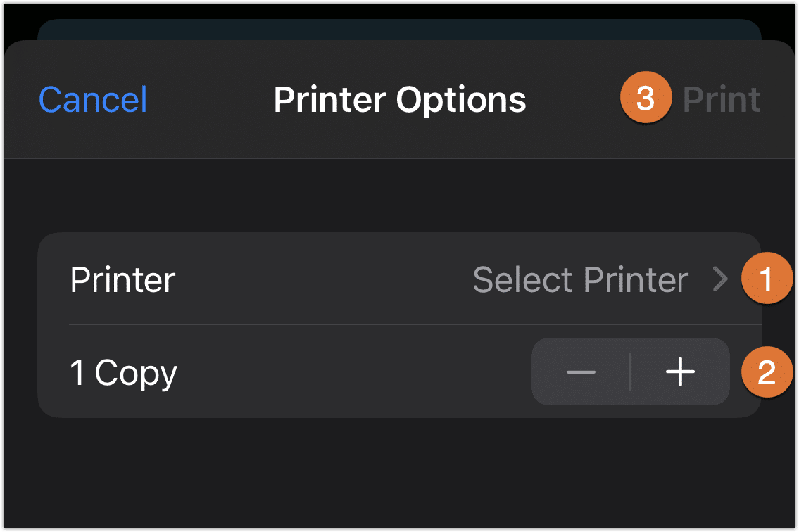Open the Select Printer option
Image resolution: width=799 pixels, height=532 pixels.
point(600,279)
